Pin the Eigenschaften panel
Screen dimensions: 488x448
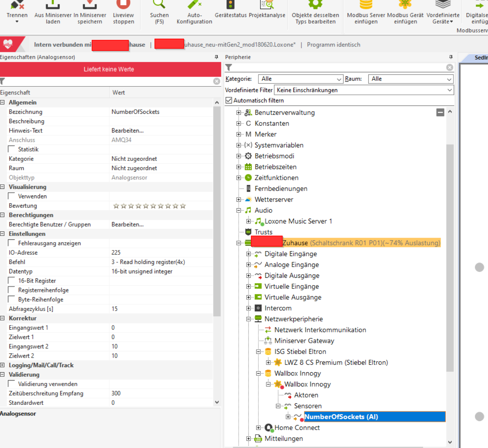click(x=216, y=57)
